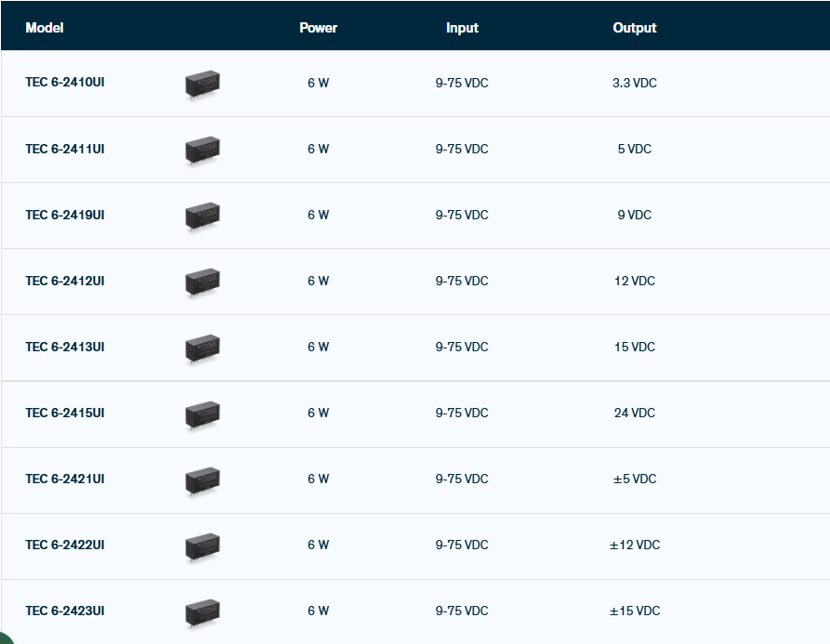Click the converter image in the 15 VDC row
This screenshot has height=644, width=830.
point(203,348)
